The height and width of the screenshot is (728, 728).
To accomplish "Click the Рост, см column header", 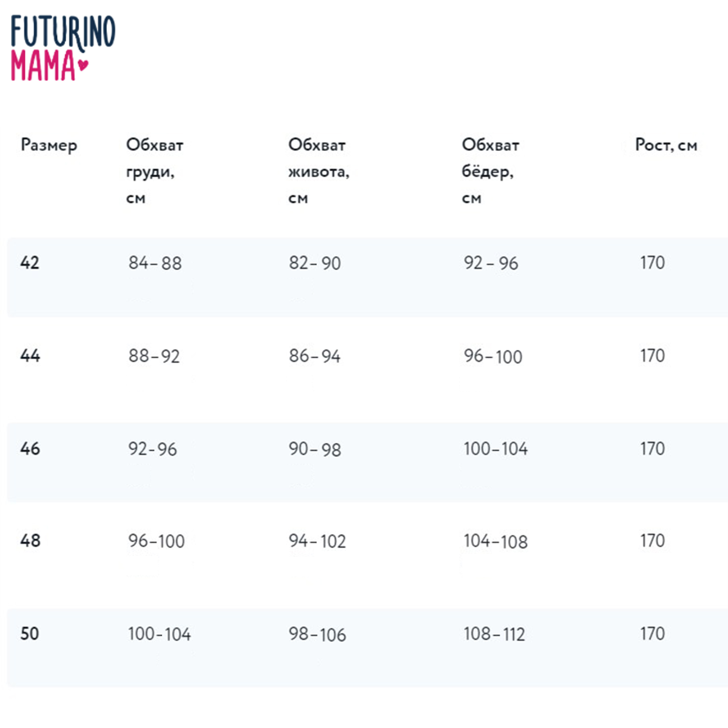I will point(666,145).
